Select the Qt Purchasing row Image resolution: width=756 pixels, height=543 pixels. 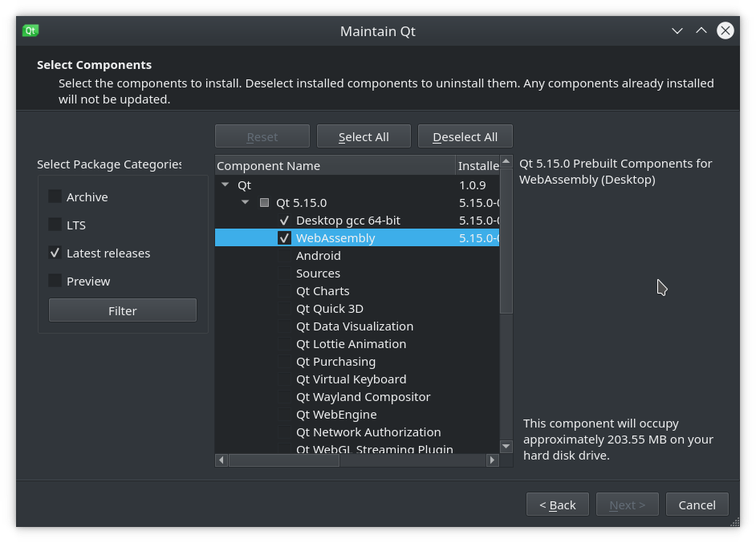pos(357,362)
